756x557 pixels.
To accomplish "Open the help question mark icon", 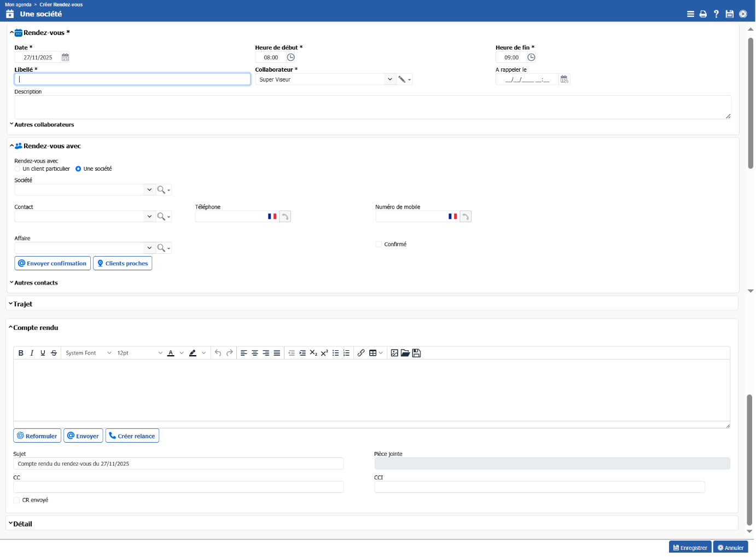I will click(x=716, y=14).
